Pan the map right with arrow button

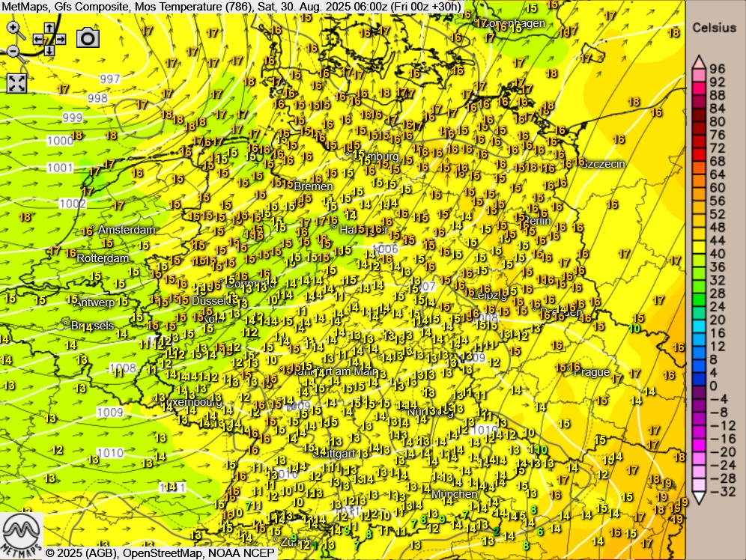61,39
